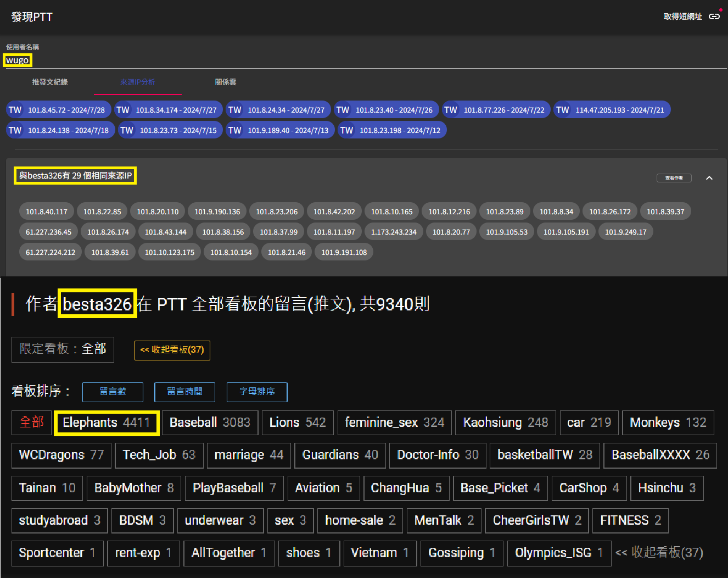Click the shared IP 61.227.236.45 chip
This screenshot has width=728, height=578.
pos(48,232)
